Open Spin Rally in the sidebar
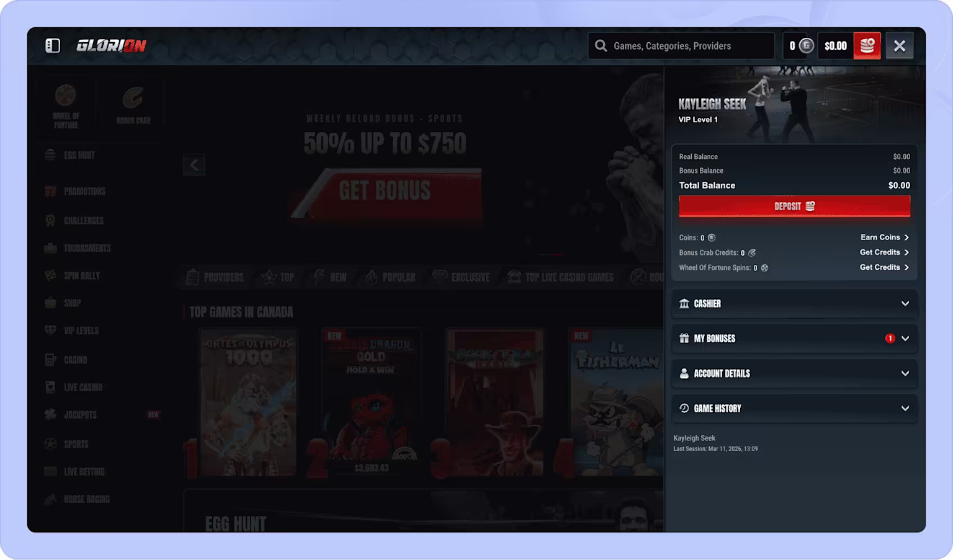The height and width of the screenshot is (560, 953). tap(72, 275)
